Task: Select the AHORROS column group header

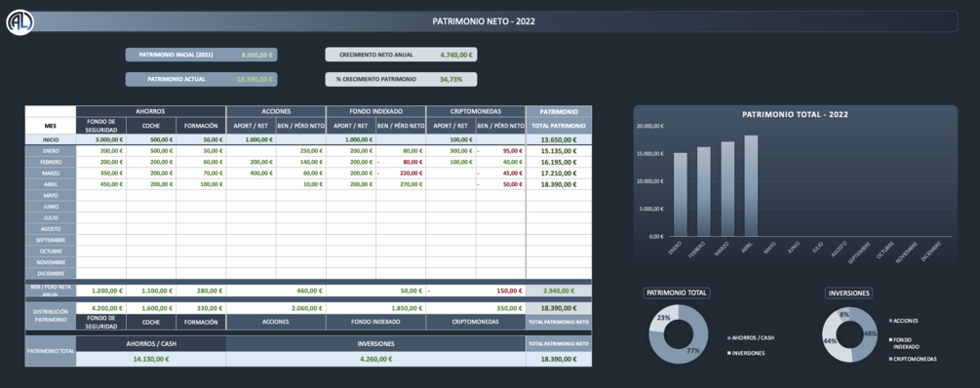Action: (x=150, y=111)
